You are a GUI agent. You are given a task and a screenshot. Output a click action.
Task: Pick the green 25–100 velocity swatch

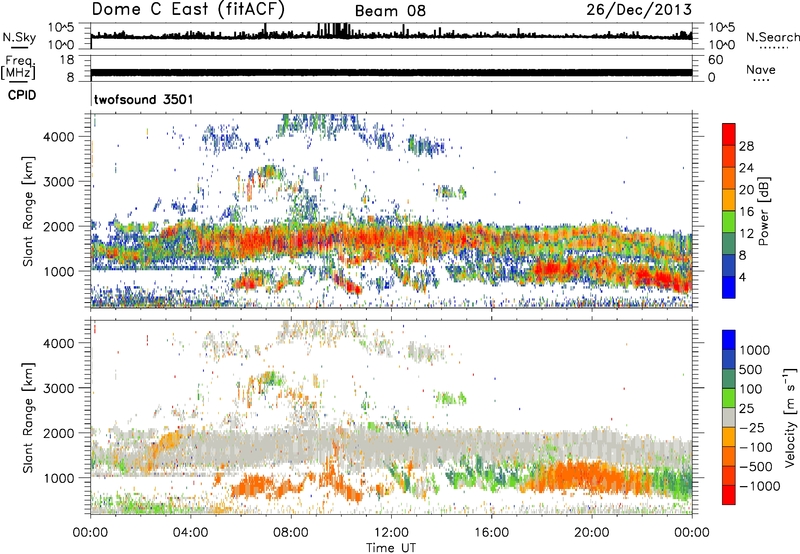pyautogui.click(x=729, y=398)
